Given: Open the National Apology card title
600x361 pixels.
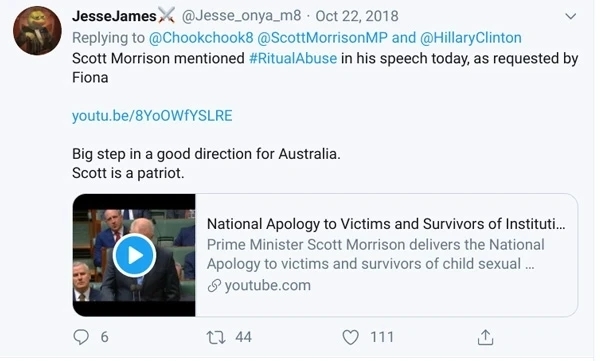Looking at the screenshot, I should (x=386, y=224).
